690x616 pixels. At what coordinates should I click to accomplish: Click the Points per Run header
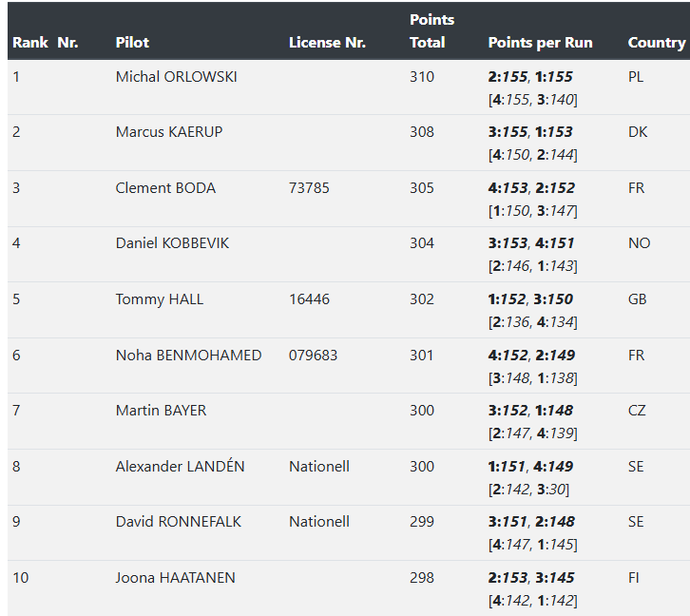point(540,43)
